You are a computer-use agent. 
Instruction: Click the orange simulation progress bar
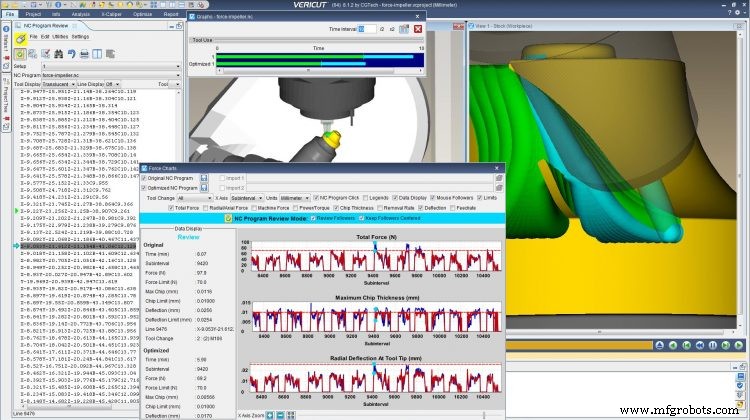tap(579, 345)
